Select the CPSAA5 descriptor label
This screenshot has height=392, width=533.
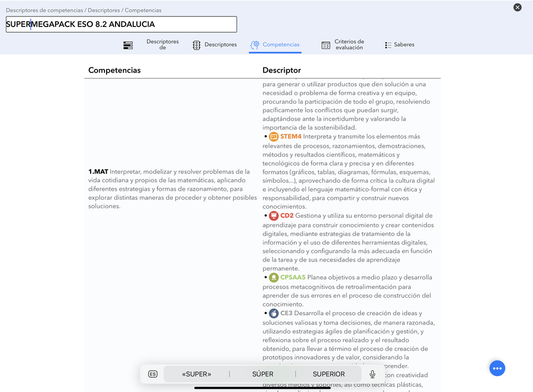293,277
